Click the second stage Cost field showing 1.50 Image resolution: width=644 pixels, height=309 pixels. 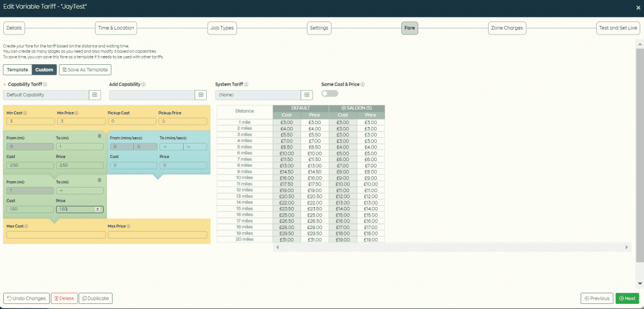[30, 210]
